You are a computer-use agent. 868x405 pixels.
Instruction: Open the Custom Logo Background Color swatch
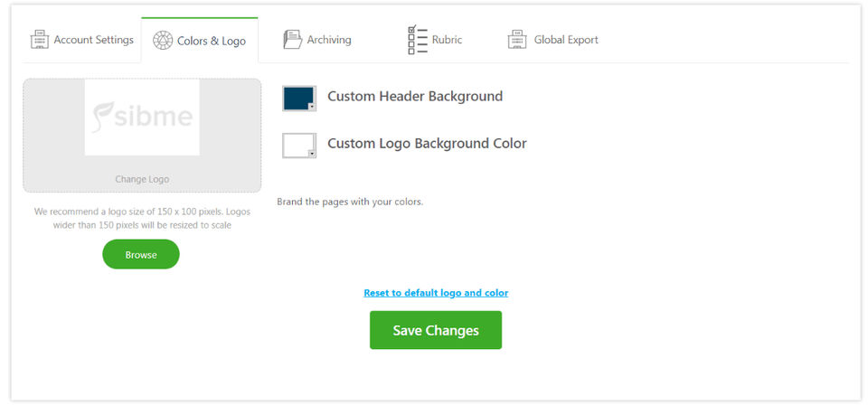tap(299, 146)
